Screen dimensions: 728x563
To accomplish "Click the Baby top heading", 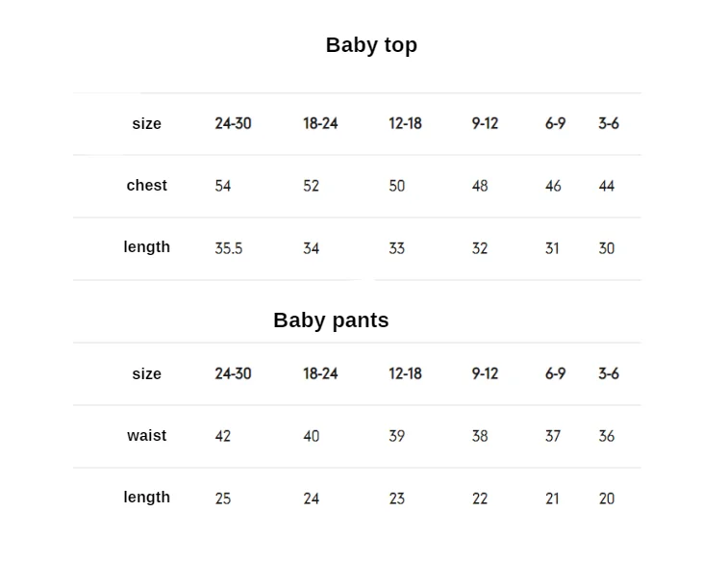I will click(x=371, y=45).
